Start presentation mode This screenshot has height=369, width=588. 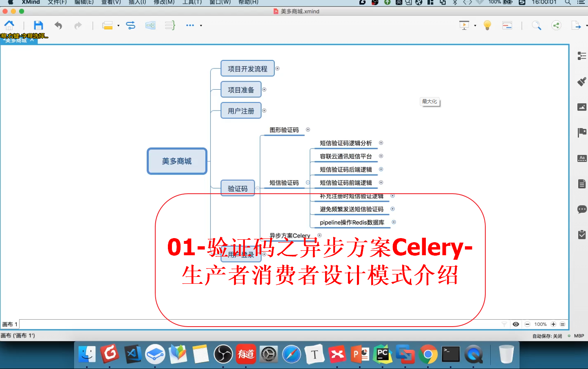click(x=464, y=25)
